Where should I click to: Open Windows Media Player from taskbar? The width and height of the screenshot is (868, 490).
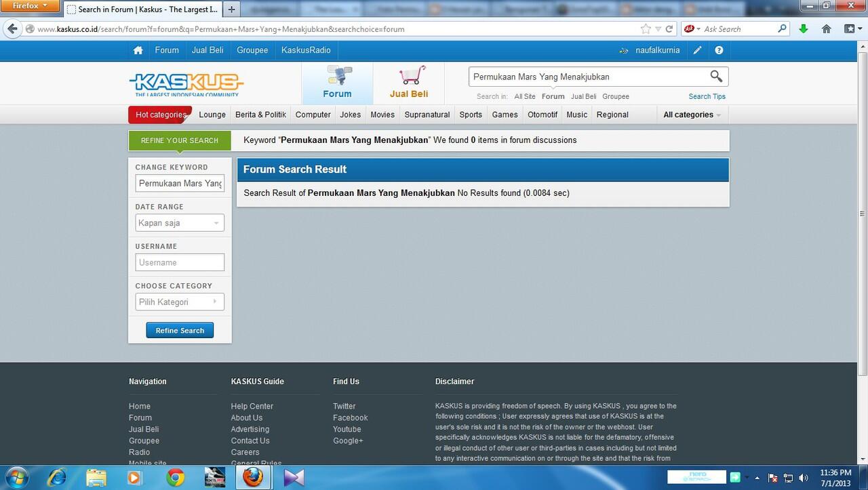[134, 477]
